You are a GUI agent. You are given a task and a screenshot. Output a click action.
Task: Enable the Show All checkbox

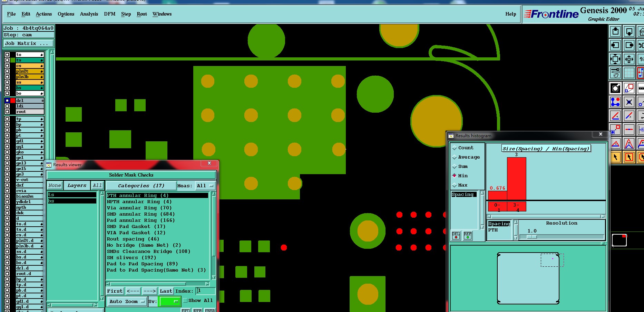(x=185, y=301)
